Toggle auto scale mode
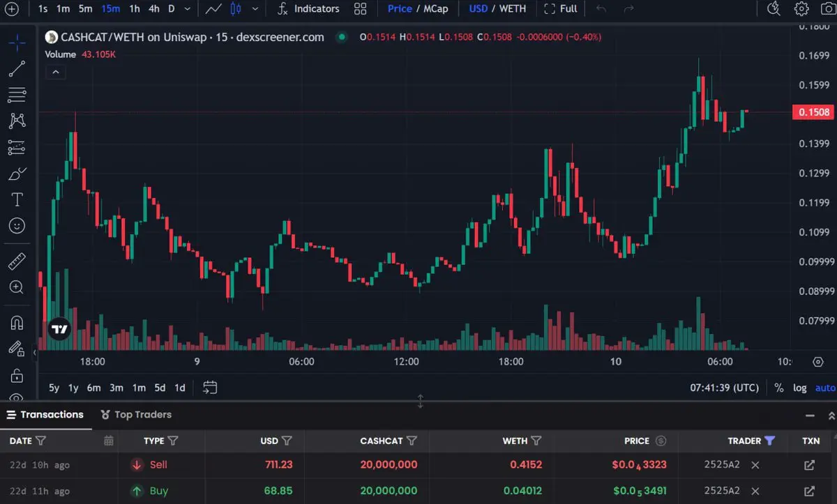Screen dimensions: 837x504 (825, 388)
